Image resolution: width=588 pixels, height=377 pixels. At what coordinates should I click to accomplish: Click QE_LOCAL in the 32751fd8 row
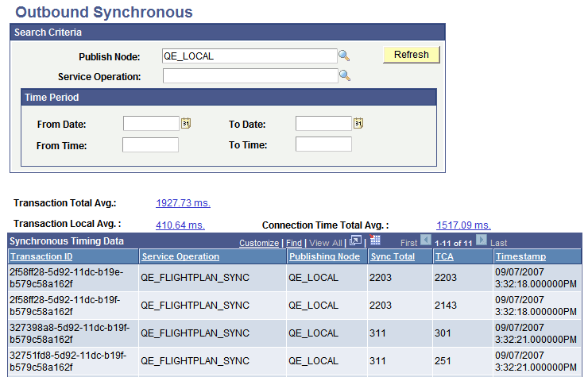(314, 361)
